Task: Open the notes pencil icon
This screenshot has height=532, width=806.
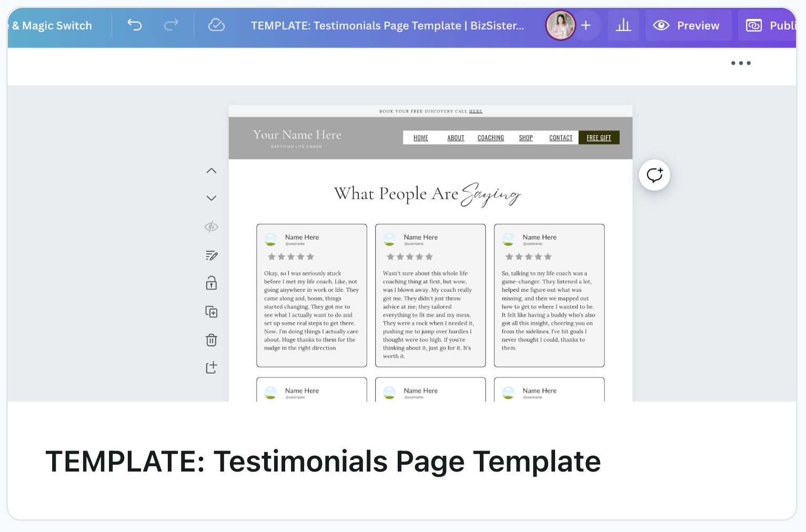Action: point(211,255)
